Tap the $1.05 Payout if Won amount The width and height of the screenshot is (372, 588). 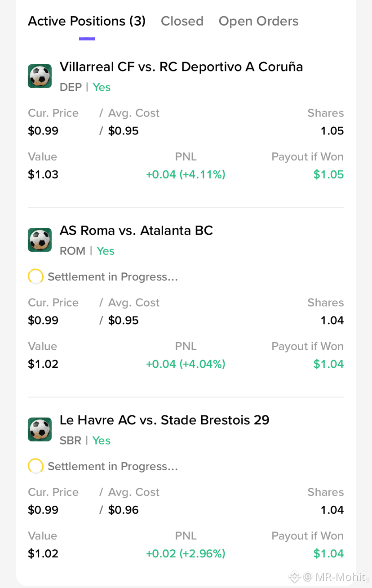pos(328,174)
